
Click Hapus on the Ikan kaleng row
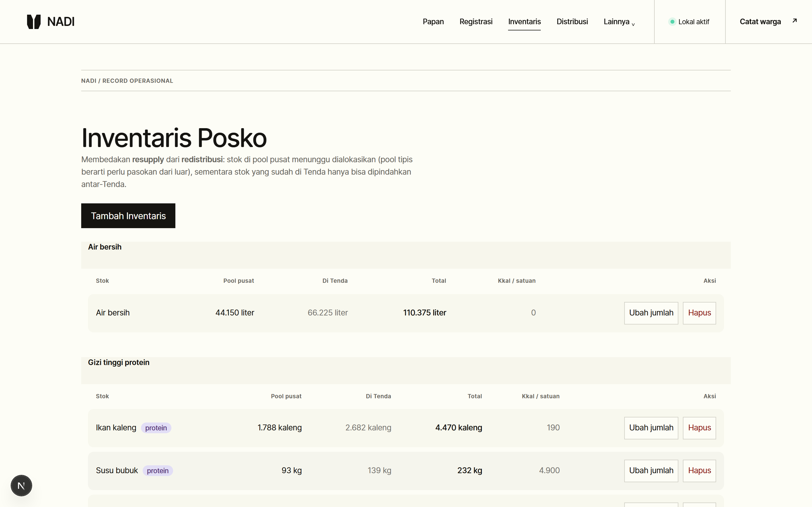pyautogui.click(x=699, y=428)
